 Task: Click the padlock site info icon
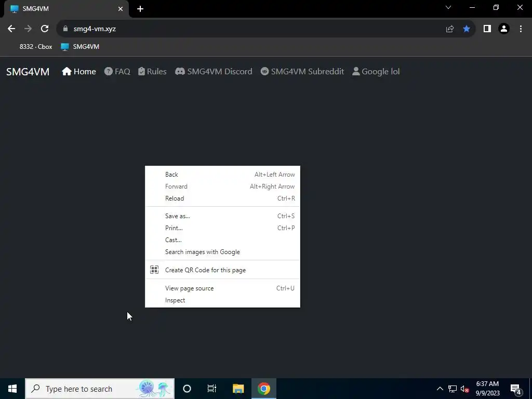[x=65, y=29]
